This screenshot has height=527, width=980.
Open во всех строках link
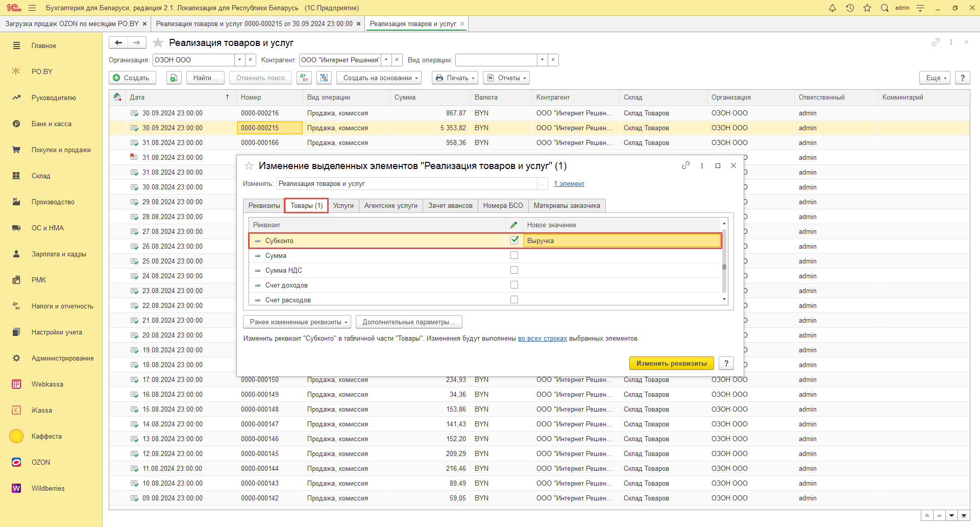(x=543, y=338)
